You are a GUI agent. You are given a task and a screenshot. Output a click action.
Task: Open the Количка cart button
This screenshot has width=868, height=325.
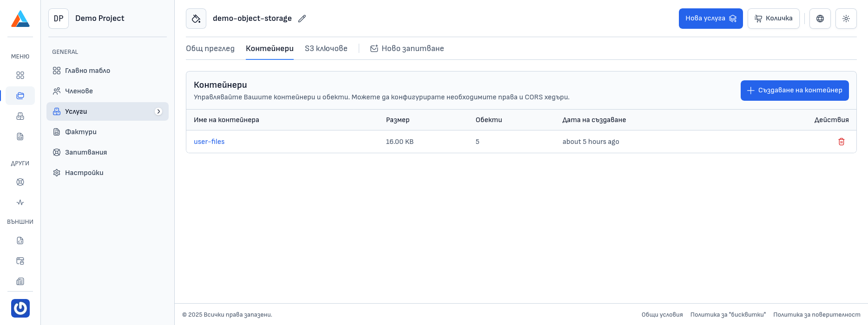773,19
